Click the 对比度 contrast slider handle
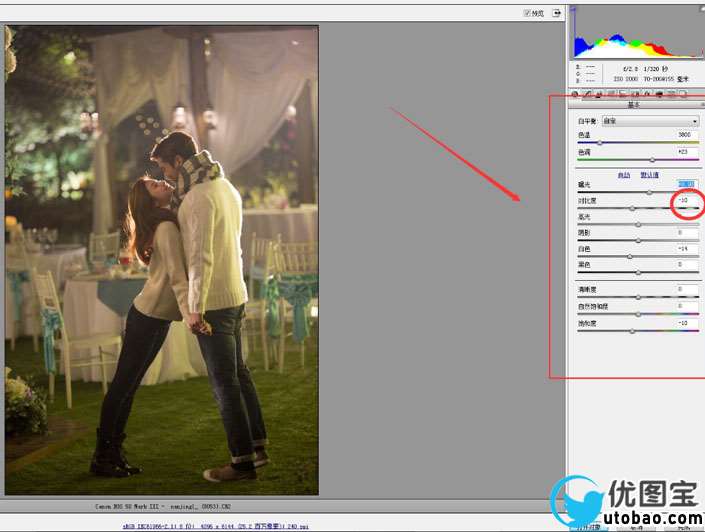Screen dimensions: 705x532 click(632, 209)
